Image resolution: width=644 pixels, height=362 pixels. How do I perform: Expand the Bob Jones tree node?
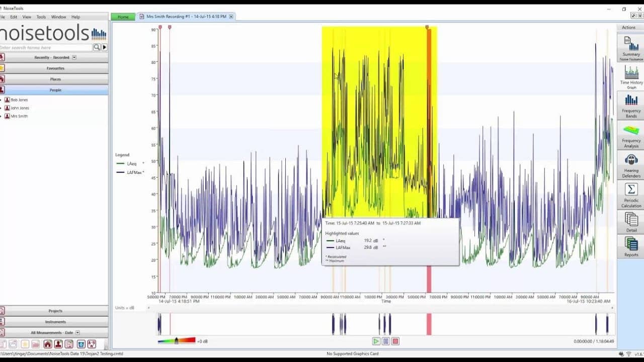click(x=1, y=100)
